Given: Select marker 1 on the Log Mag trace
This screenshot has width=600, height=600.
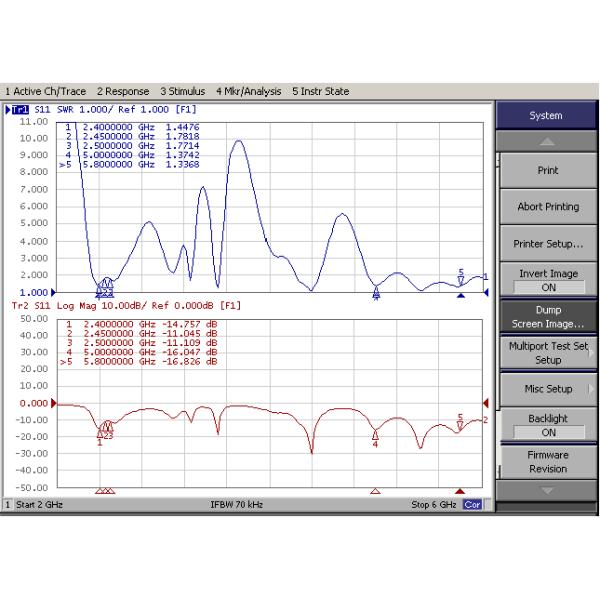Looking at the screenshot, I should 100,432.
